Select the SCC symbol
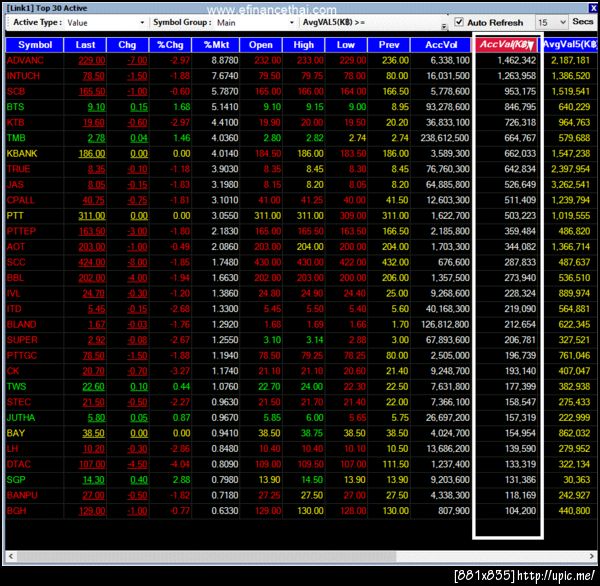The width and height of the screenshot is (600, 586). pos(16,263)
